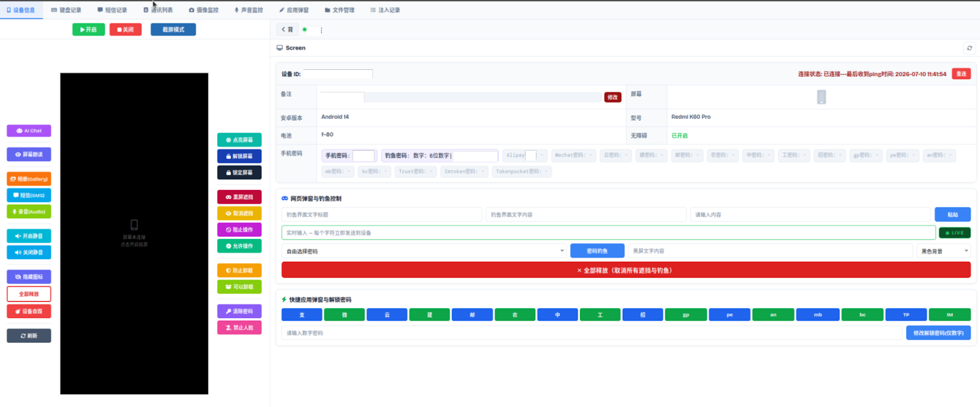Click the blue TP quick app button
The height and width of the screenshot is (407, 980).
tap(906, 315)
